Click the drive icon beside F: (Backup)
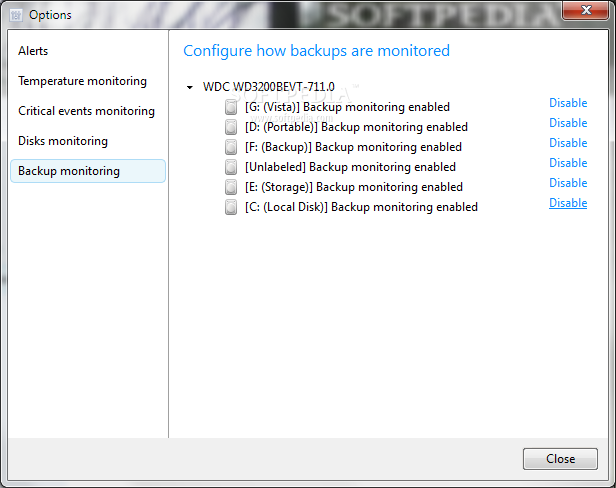The width and height of the screenshot is (616, 488). pyautogui.click(x=231, y=147)
